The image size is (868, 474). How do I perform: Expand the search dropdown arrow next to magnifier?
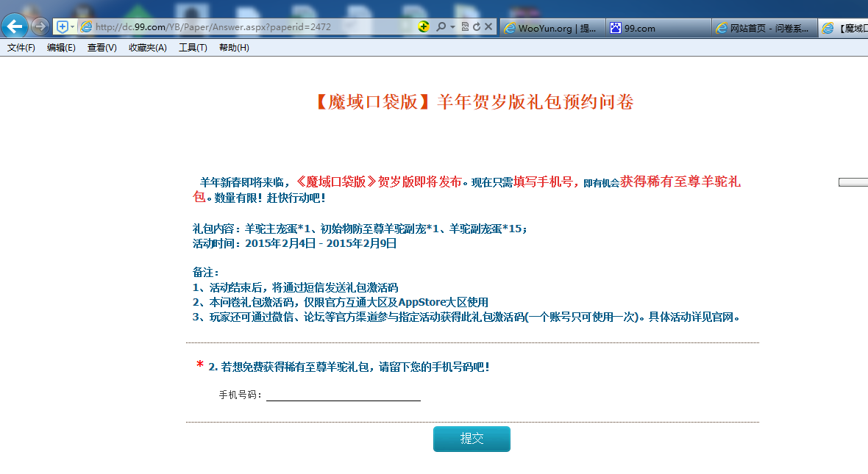click(x=453, y=26)
